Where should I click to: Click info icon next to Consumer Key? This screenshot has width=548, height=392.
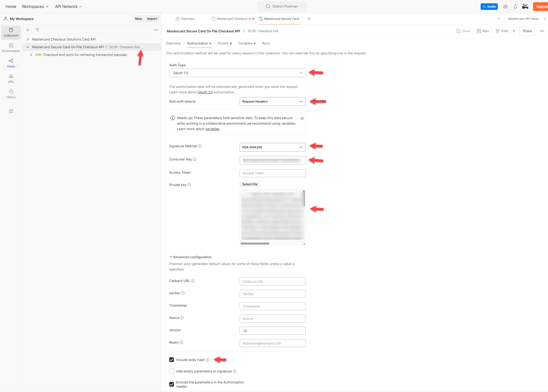click(x=195, y=159)
